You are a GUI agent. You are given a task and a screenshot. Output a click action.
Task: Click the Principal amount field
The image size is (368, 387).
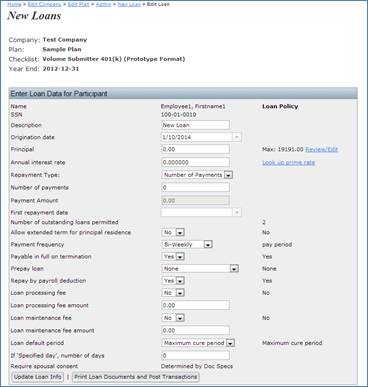pyautogui.click(x=195, y=149)
